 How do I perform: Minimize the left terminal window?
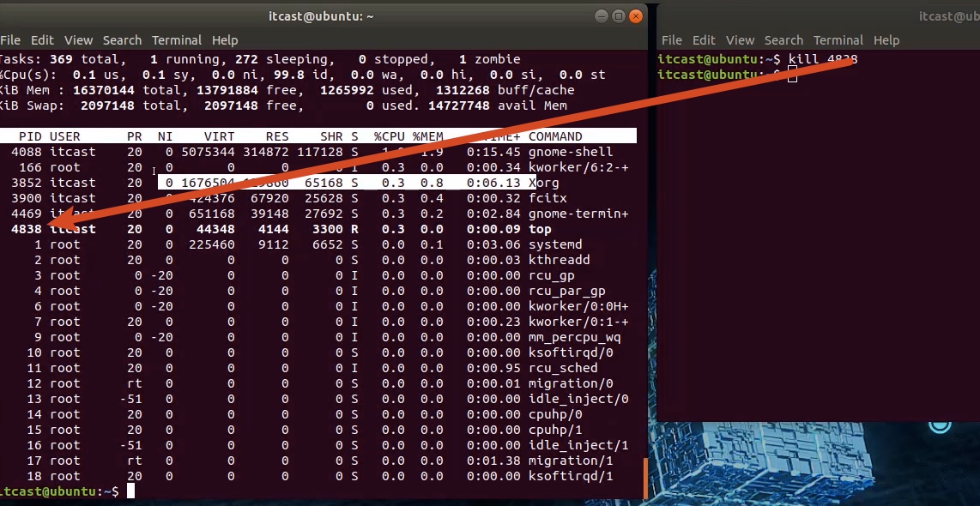click(598, 15)
